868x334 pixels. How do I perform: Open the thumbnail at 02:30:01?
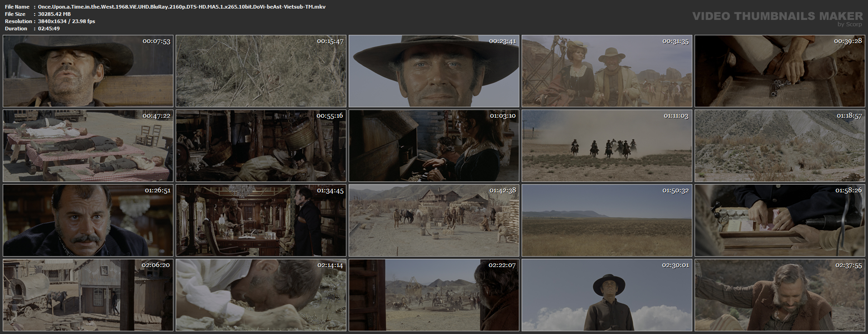607,295
